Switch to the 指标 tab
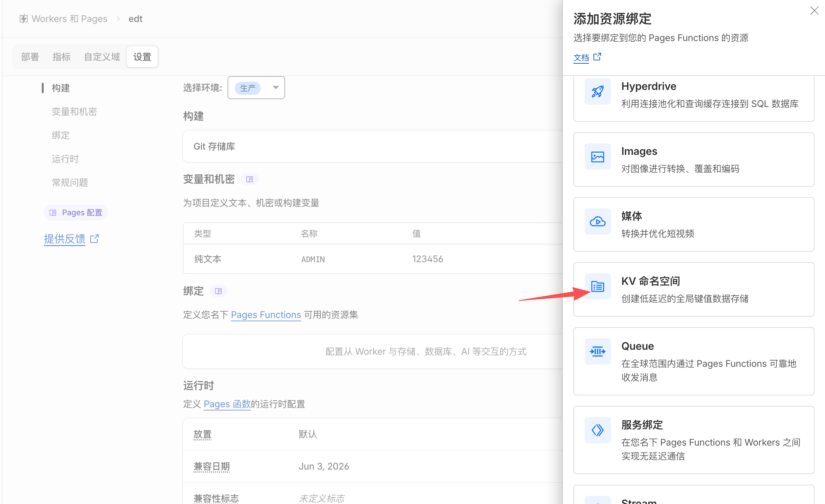The width and height of the screenshot is (825, 504). click(x=62, y=57)
